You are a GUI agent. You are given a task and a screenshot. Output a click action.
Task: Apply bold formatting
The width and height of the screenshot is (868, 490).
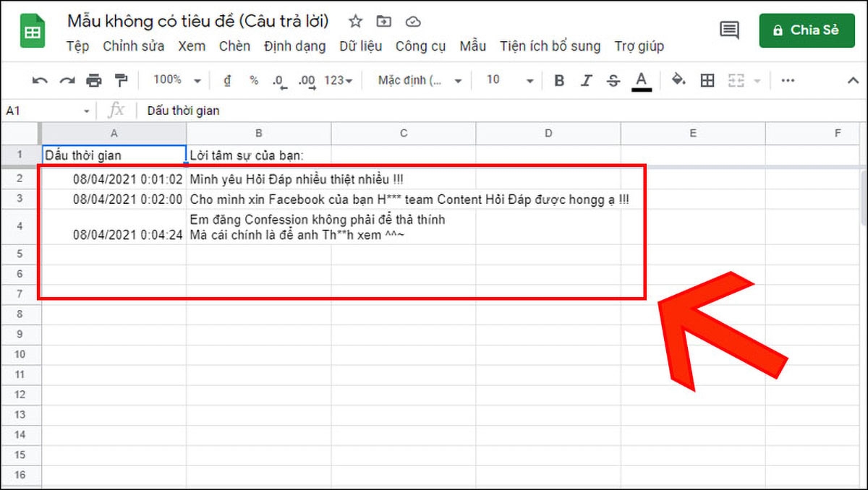coord(558,80)
